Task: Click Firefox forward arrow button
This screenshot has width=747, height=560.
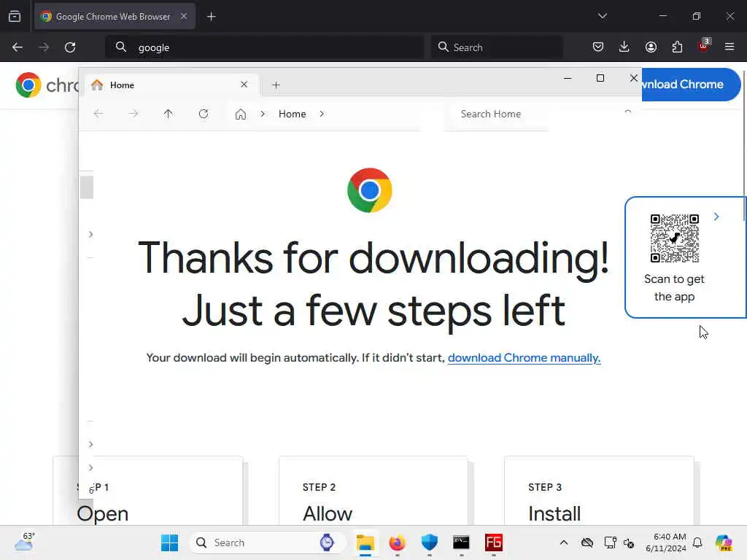Action: coord(44,47)
